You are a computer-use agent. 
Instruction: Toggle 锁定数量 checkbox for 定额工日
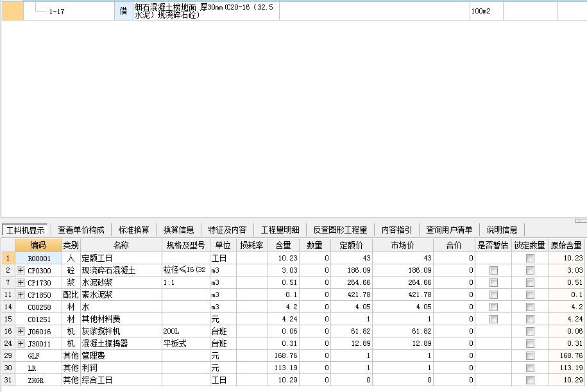pos(530,258)
